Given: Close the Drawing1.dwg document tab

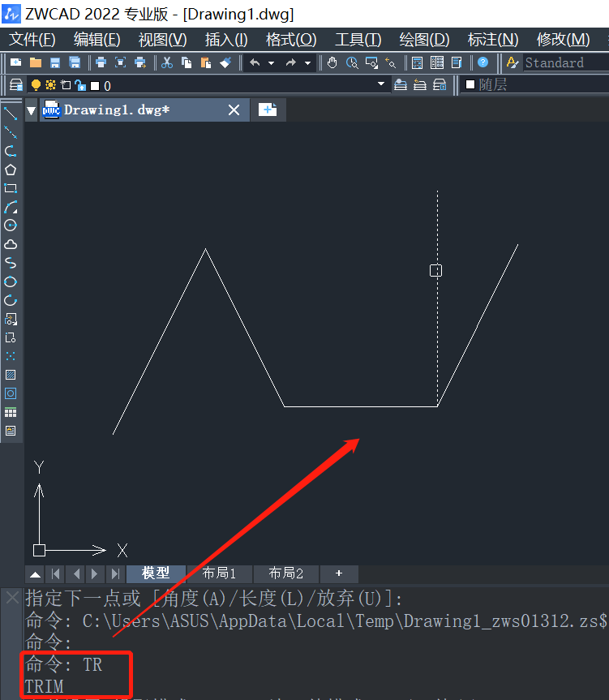Looking at the screenshot, I should click(x=234, y=110).
